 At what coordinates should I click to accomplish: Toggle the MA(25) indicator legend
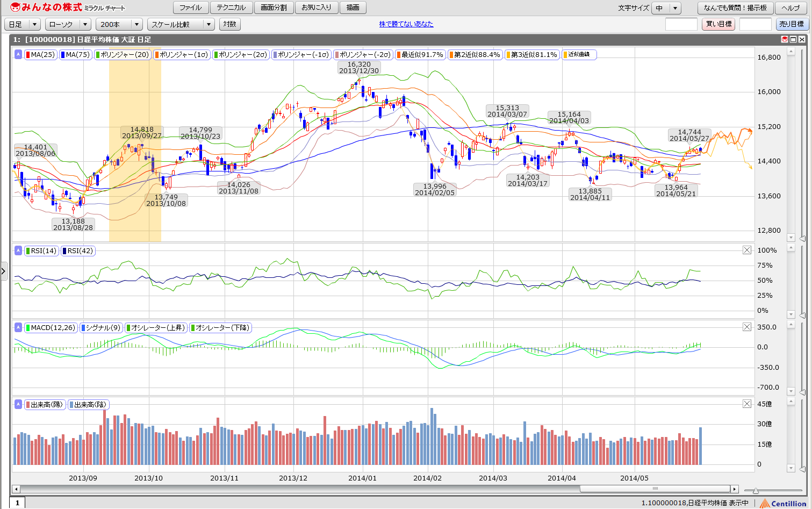point(41,54)
